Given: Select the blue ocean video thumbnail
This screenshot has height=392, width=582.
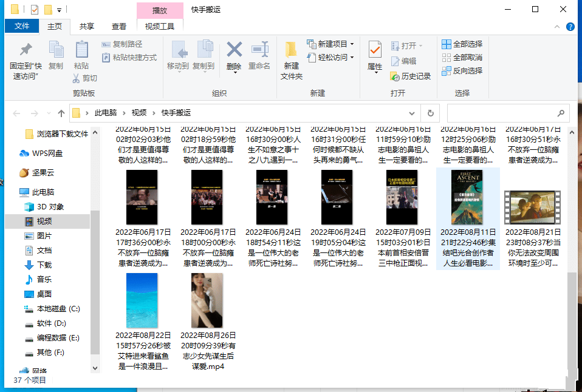Looking at the screenshot, I should click(142, 300).
